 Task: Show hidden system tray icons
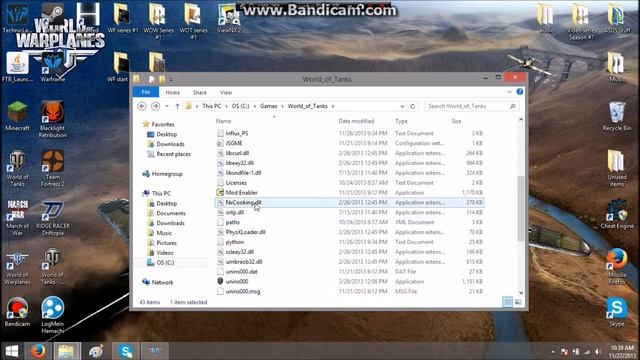pyautogui.click(x=553, y=351)
